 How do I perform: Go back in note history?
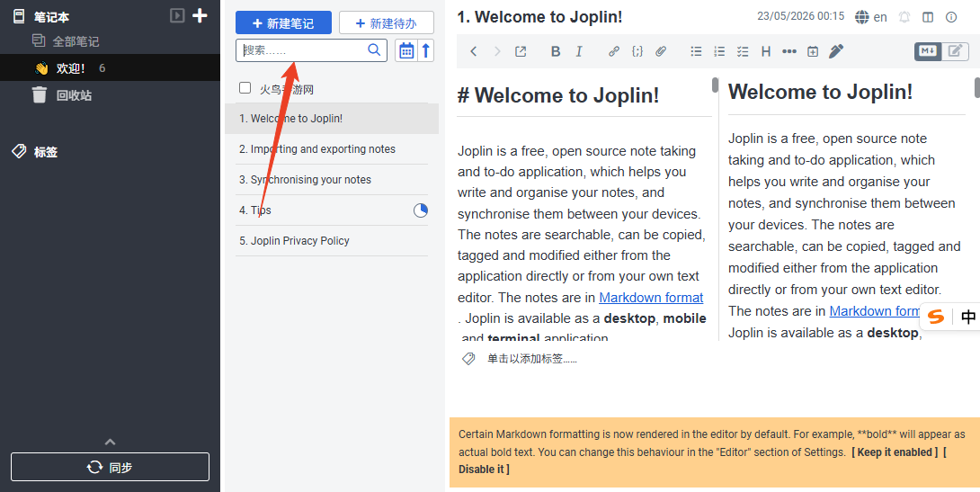pyautogui.click(x=474, y=52)
